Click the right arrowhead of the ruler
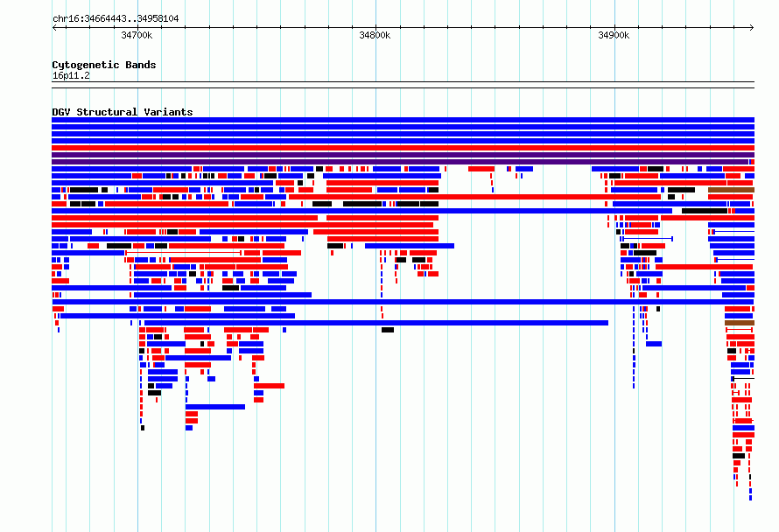779x532 pixels. click(751, 28)
